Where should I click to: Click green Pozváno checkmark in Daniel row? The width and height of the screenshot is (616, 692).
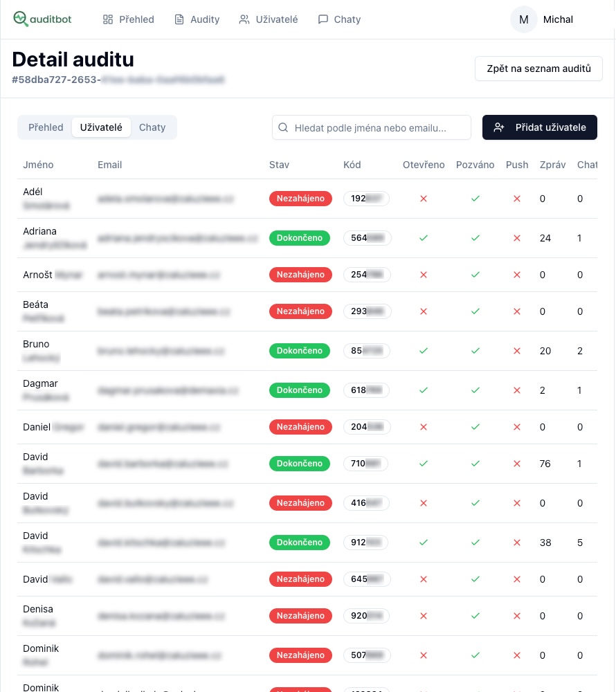coord(475,427)
